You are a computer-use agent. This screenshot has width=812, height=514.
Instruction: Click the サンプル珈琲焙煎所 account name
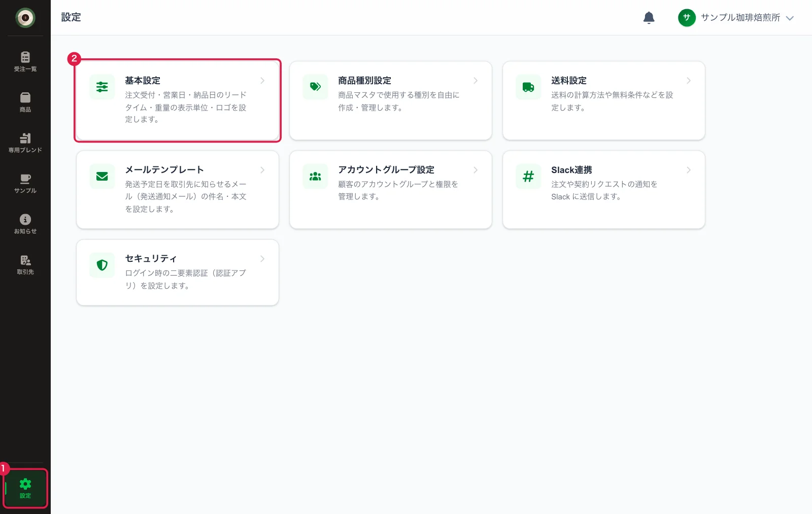[740, 18]
